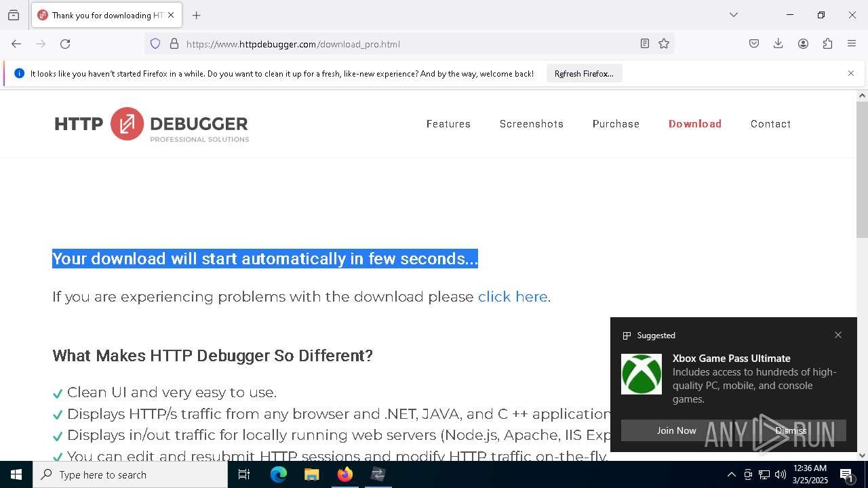868x488 pixels.
Task: Go to the Purchase page
Action: click(x=616, y=124)
